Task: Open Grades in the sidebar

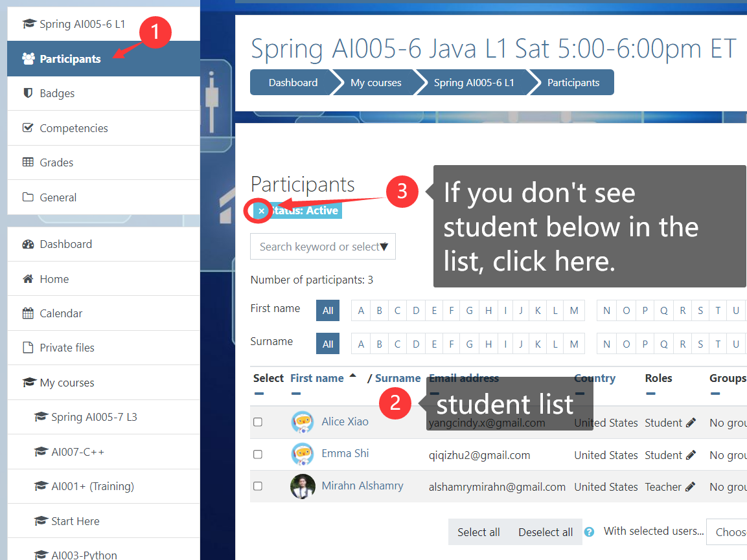Action: point(56,162)
